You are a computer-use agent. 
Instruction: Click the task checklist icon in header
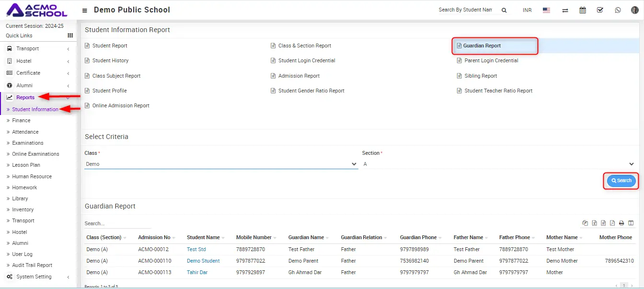point(600,10)
